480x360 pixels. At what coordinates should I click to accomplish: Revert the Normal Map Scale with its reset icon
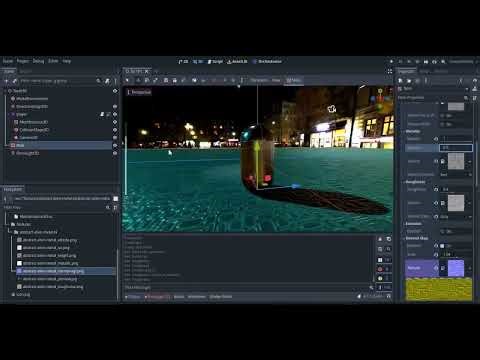(x=436, y=254)
